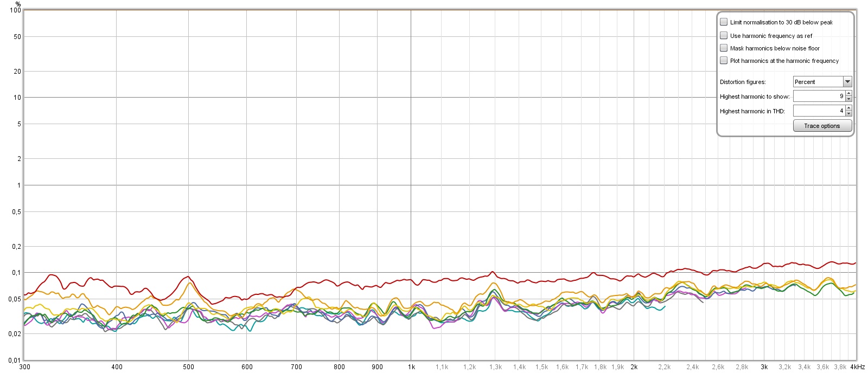The height and width of the screenshot is (373, 868).
Task: Open the Distortion figures Percent dropdown
Action: click(822, 82)
